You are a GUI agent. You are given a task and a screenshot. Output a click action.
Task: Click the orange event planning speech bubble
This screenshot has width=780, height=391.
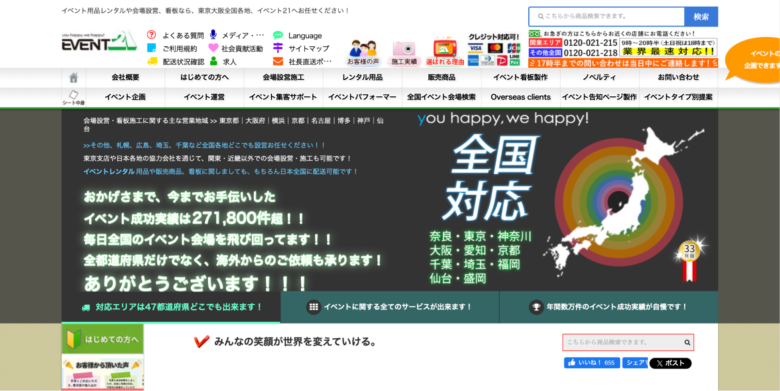[753, 59]
